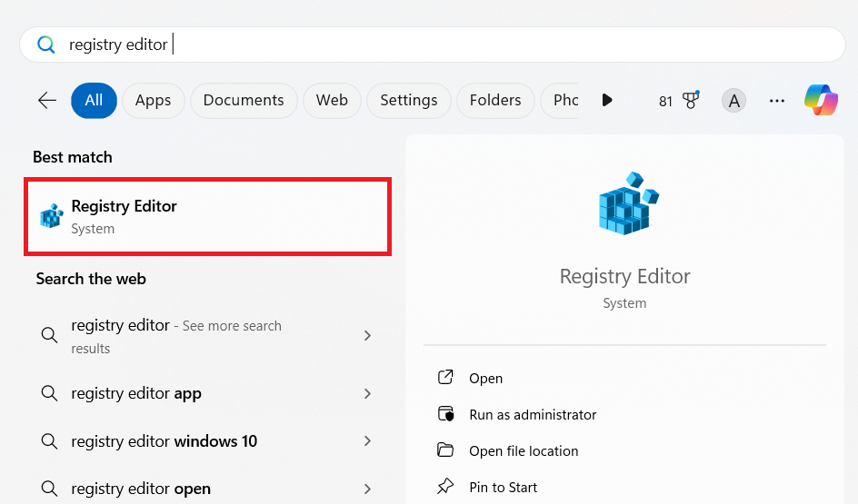Select the All filter tab
Screen dimensions: 858x504
click(x=94, y=101)
